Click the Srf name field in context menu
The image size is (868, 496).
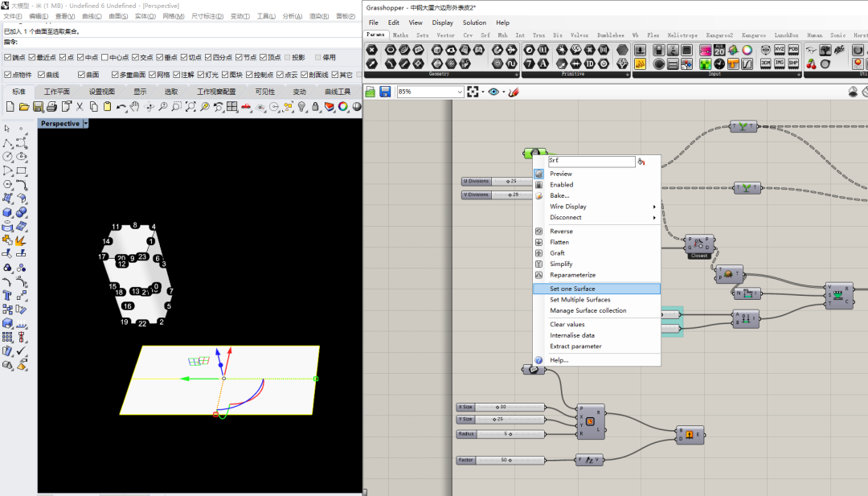[x=592, y=161]
